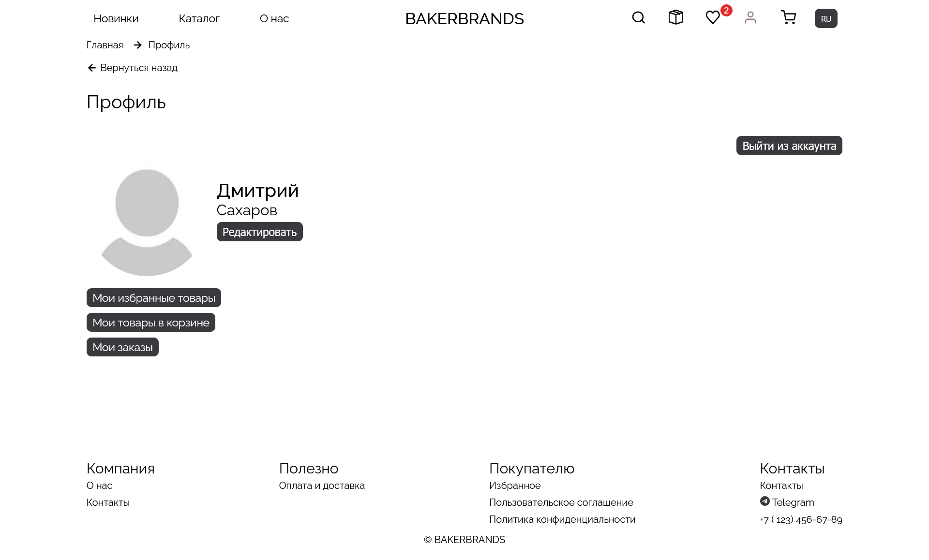Image resolution: width=929 pixels, height=560 pixels.
Task: Open the Каталог menu item
Action: 199,18
